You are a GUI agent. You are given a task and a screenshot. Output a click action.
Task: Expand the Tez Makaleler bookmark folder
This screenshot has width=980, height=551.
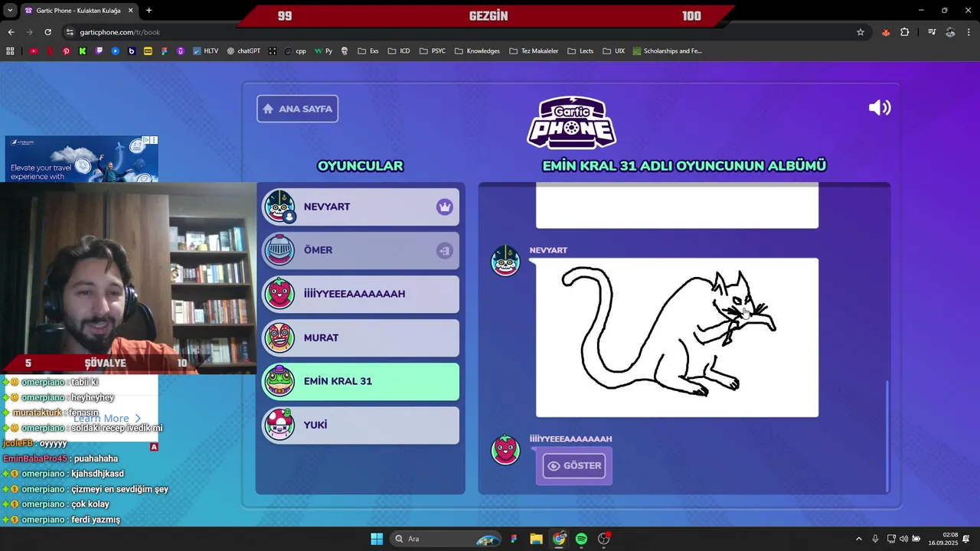[x=534, y=51]
